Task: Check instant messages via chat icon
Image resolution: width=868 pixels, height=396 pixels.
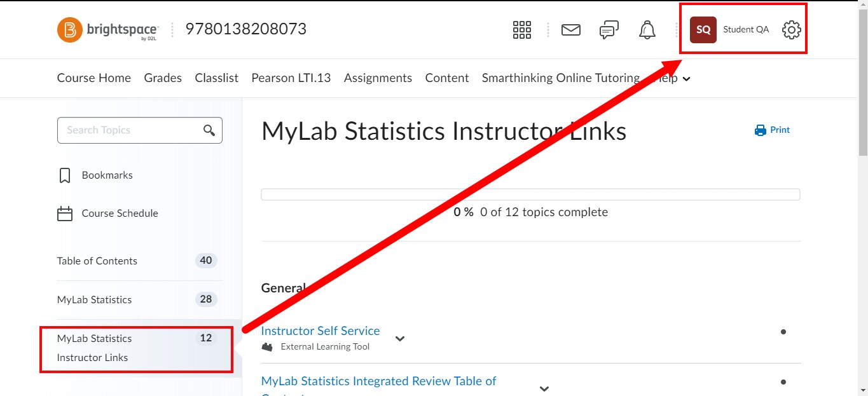Action: pos(609,29)
